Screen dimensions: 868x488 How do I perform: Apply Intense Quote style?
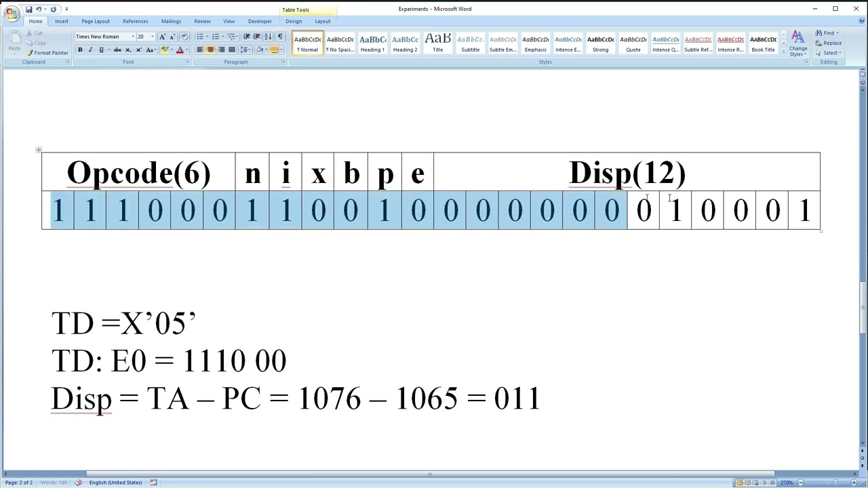click(665, 44)
